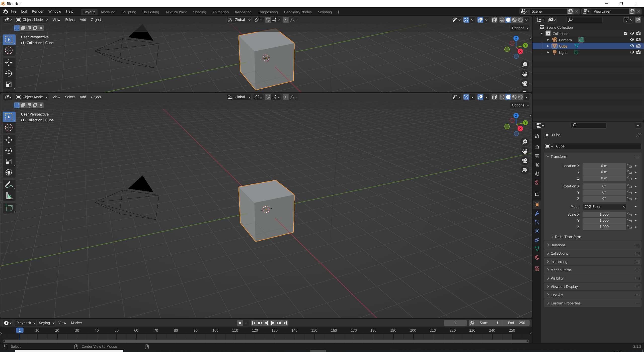Open the Modifier properties wrench tab
The height and width of the screenshot is (352, 644).
click(537, 214)
